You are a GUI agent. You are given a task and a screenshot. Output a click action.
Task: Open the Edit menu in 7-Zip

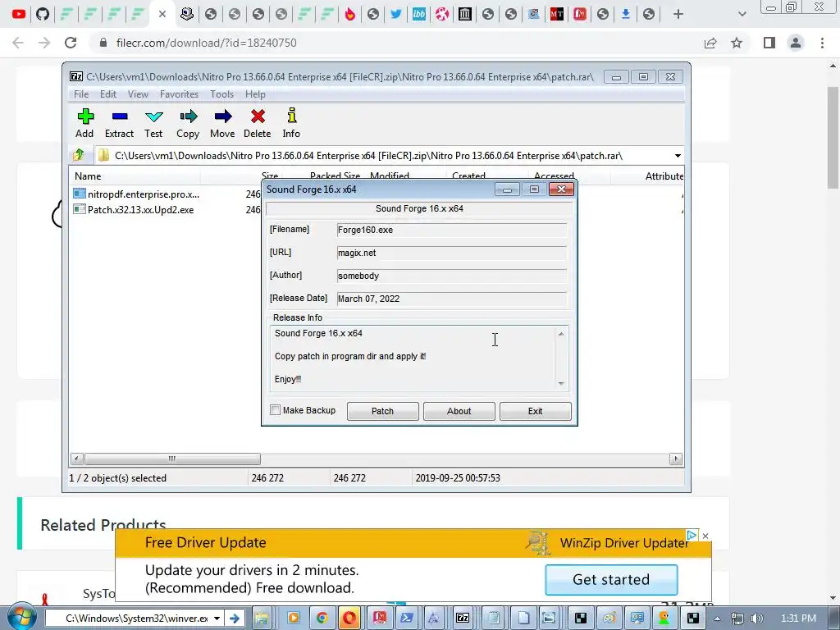(108, 94)
